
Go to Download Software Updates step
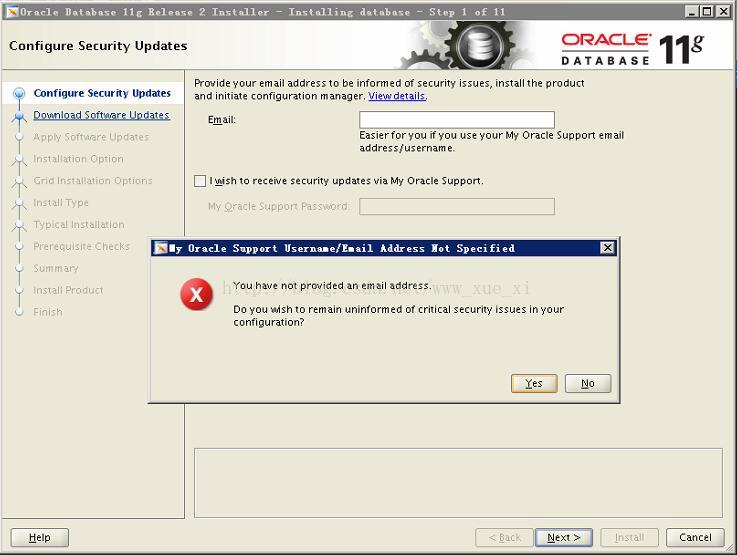tap(101, 115)
